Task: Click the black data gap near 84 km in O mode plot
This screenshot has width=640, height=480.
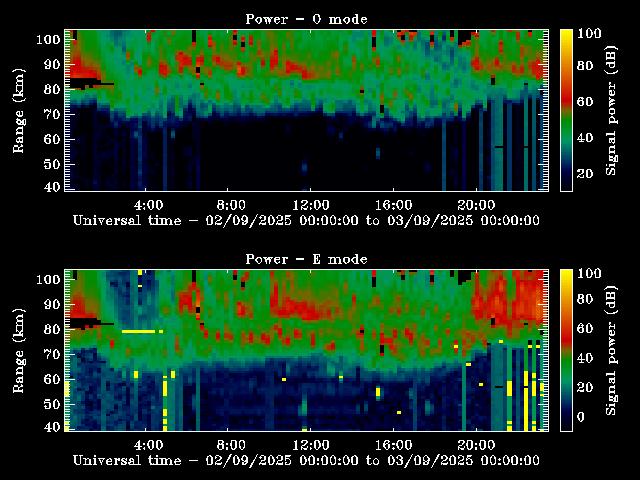Action: pyautogui.click(x=85, y=80)
